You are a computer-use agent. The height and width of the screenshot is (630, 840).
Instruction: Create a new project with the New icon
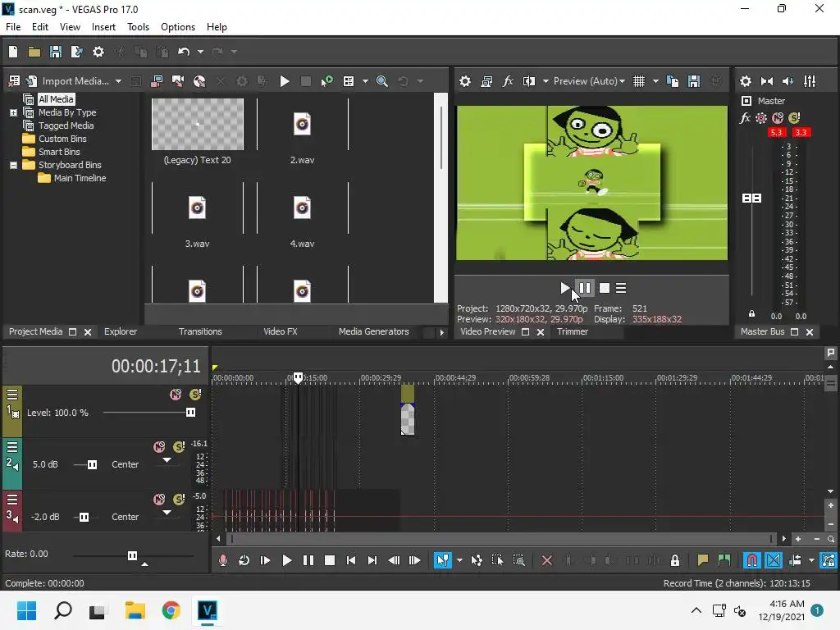pyautogui.click(x=13, y=52)
